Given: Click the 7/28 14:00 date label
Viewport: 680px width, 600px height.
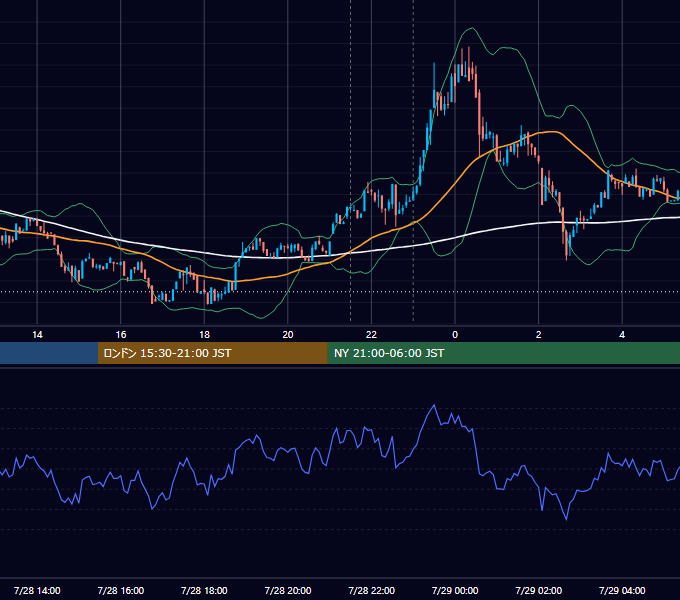Looking at the screenshot, I should pyautogui.click(x=37, y=590).
